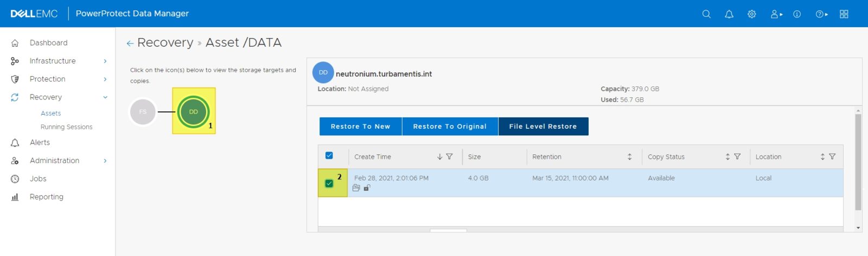This screenshot has height=256, width=868.
Task: Toggle the select-all checkbox in table header
Action: (329, 155)
